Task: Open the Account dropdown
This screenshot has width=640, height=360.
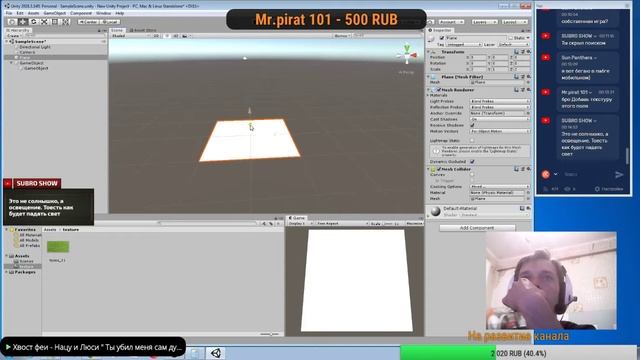Action: click(451, 22)
